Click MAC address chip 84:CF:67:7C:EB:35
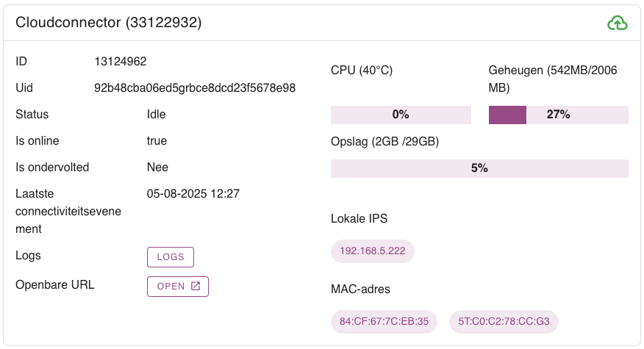The height and width of the screenshot is (349, 644). (x=384, y=321)
